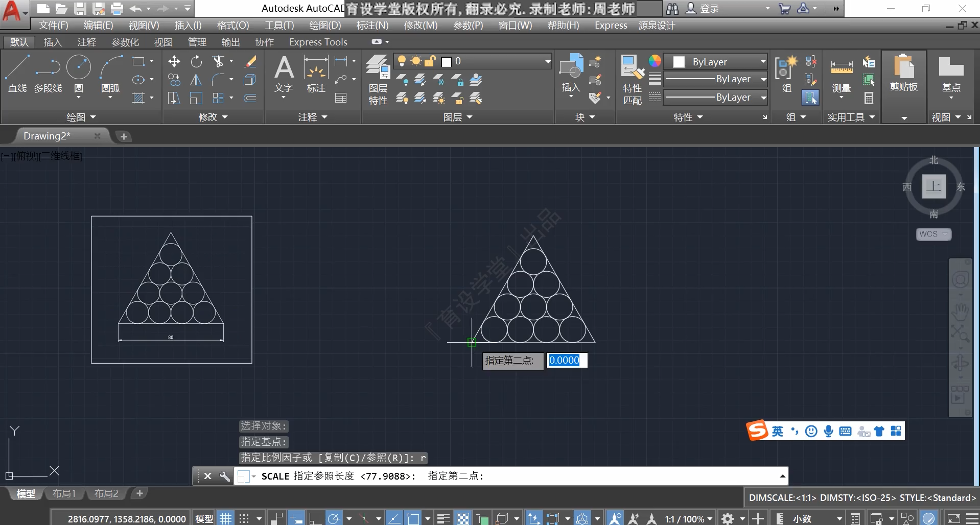Viewport: 980px width, 525px height.
Task: Click the Copy tool icon
Action: pyautogui.click(x=174, y=80)
